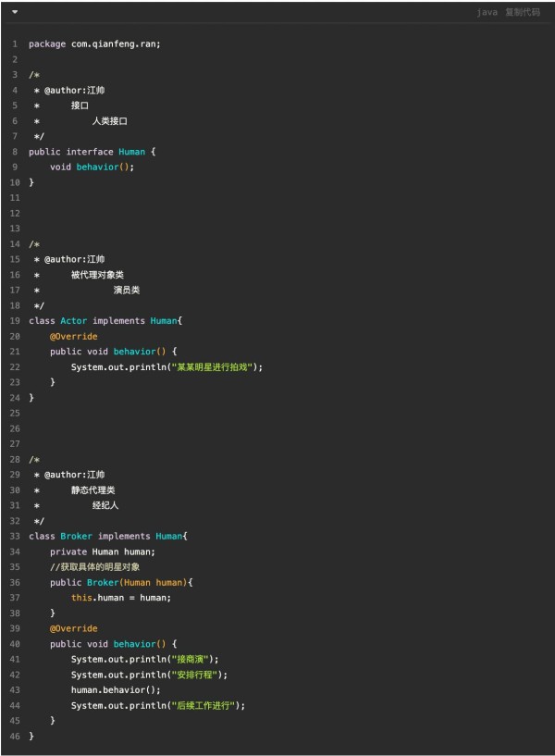Click line number 33 in the gutter
The width and height of the screenshot is (555, 756).
15,536
